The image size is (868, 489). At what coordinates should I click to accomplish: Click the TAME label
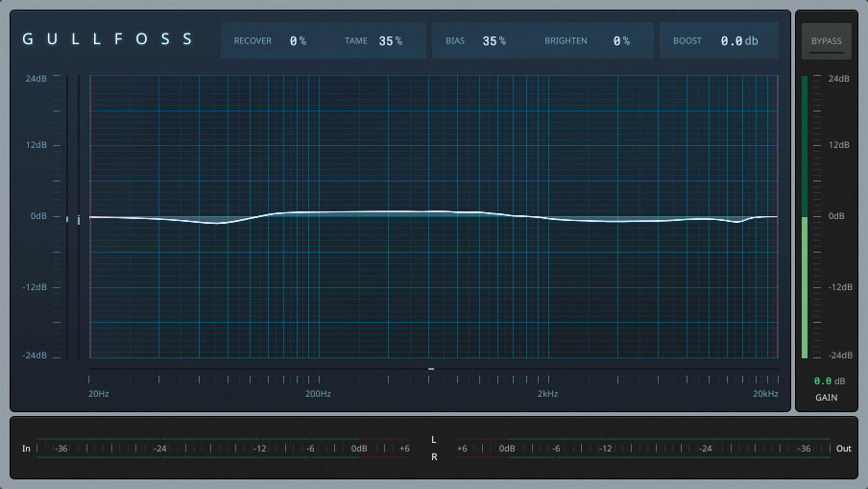[356, 41]
